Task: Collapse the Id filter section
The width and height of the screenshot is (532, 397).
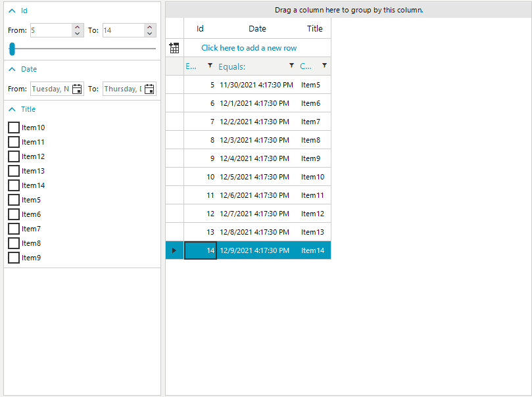Action: (11, 11)
